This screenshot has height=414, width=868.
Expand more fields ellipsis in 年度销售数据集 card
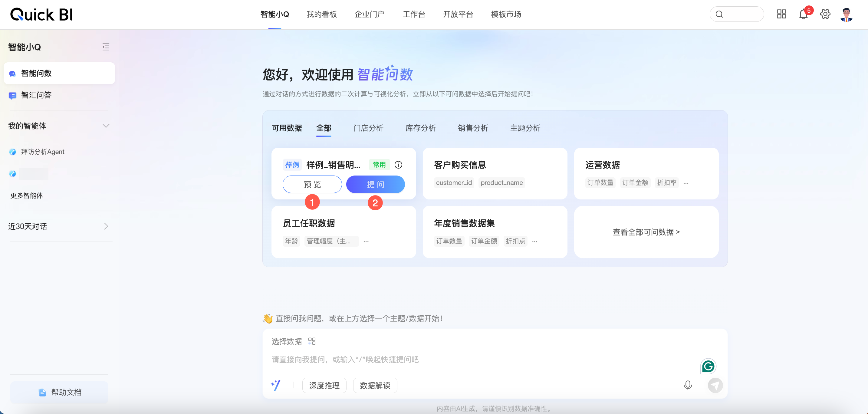click(x=534, y=241)
